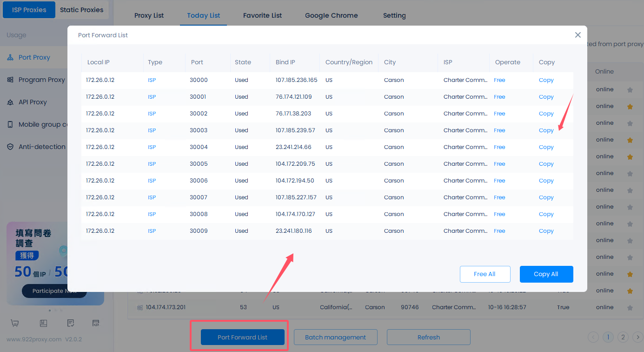Click the Free All button
This screenshot has height=352, width=644.
[485, 274]
